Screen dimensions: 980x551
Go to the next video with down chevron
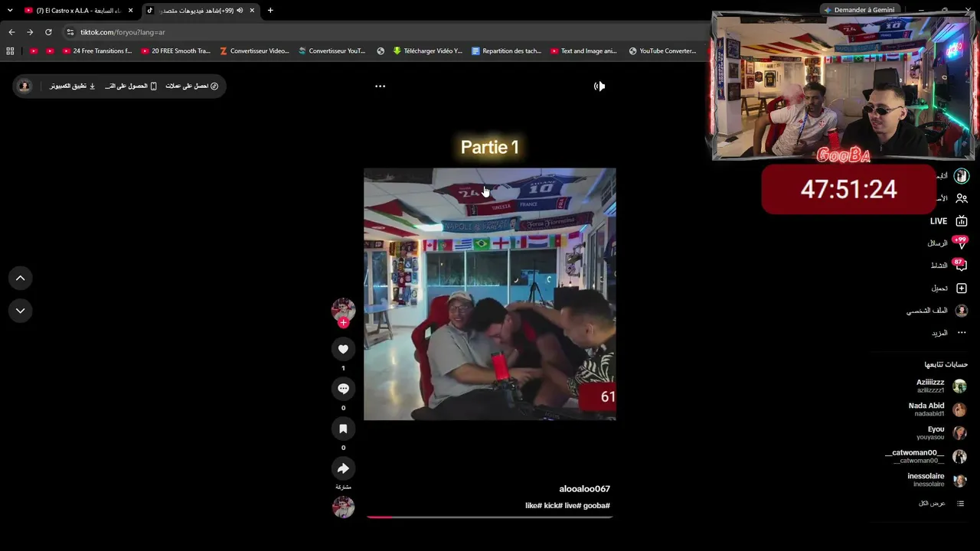point(20,311)
